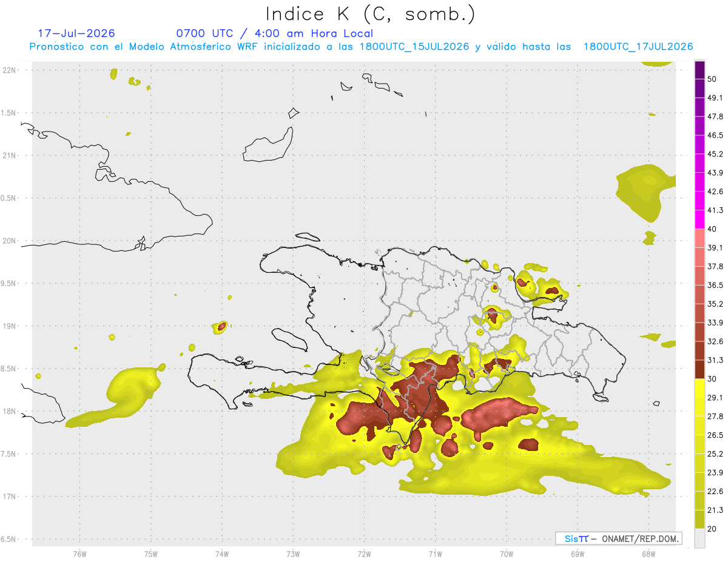The height and width of the screenshot is (562, 728).
Task: Select the purple segment between 47.8 and 49.1
Action: pyautogui.click(x=699, y=108)
